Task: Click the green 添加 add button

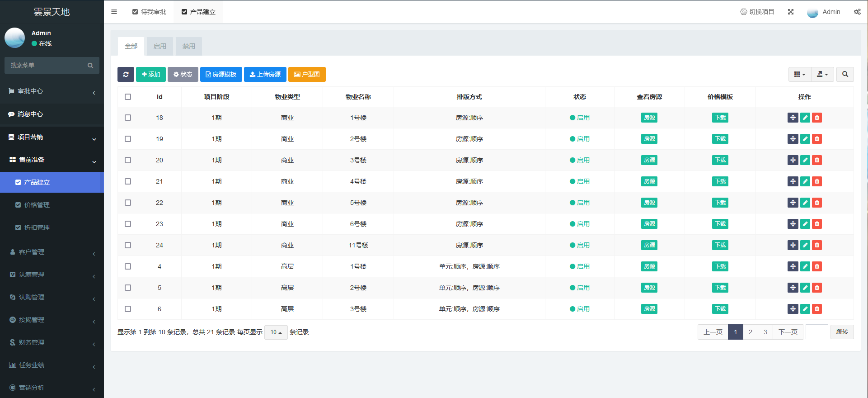Action: pos(151,74)
